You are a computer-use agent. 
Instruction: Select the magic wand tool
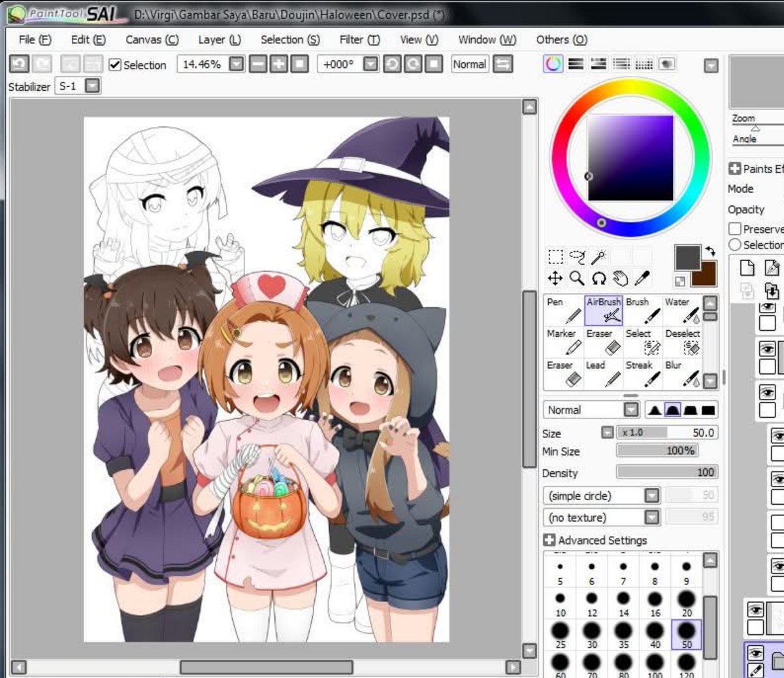coord(598,256)
